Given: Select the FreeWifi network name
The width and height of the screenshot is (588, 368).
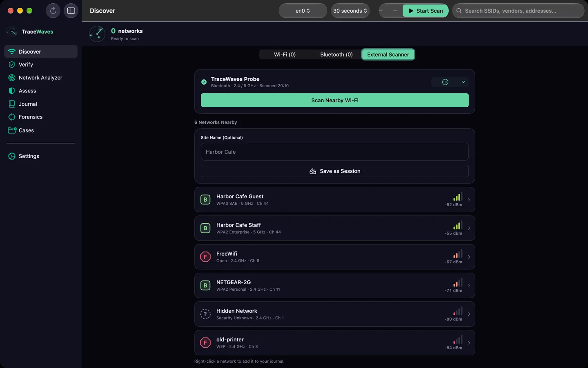Looking at the screenshot, I should pyautogui.click(x=227, y=254).
